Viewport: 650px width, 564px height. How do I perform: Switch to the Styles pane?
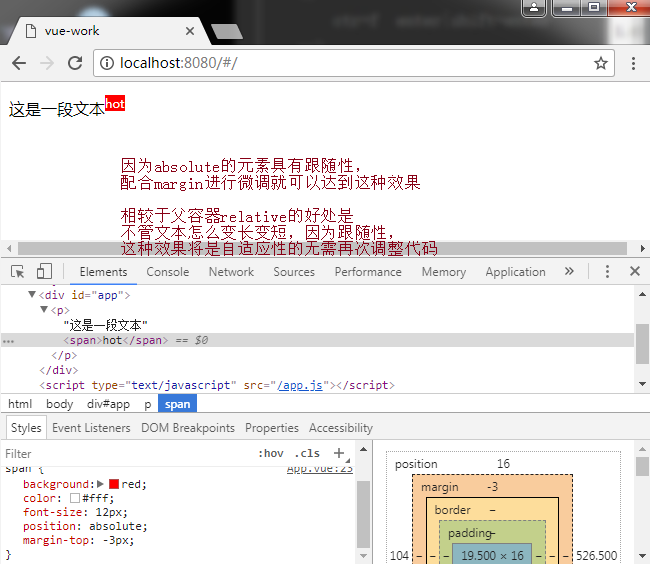[x=26, y=428]
